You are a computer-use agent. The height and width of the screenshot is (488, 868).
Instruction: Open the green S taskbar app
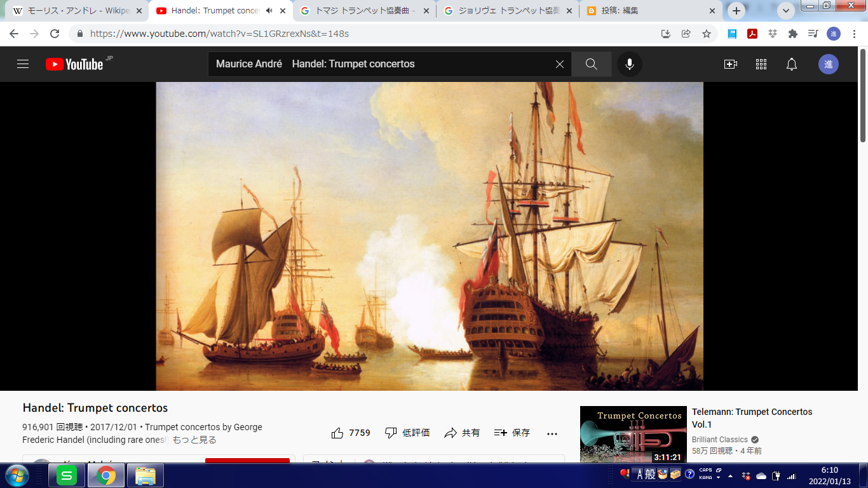(x=67, y=475)
